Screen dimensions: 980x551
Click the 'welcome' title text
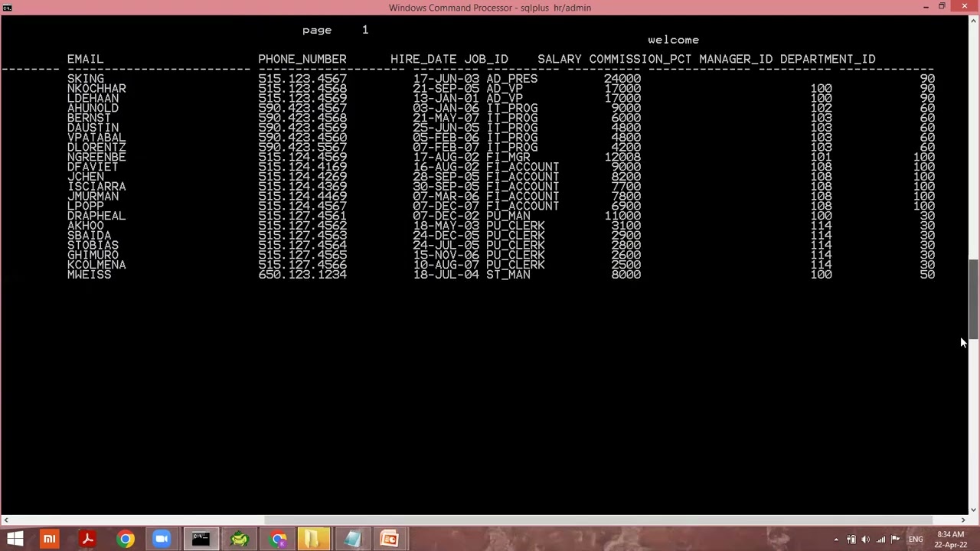[673, 40]
